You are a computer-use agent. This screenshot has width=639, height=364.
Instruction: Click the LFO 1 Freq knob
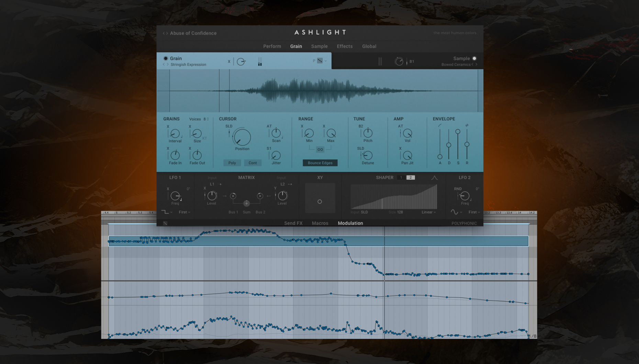tap(175, 196)
